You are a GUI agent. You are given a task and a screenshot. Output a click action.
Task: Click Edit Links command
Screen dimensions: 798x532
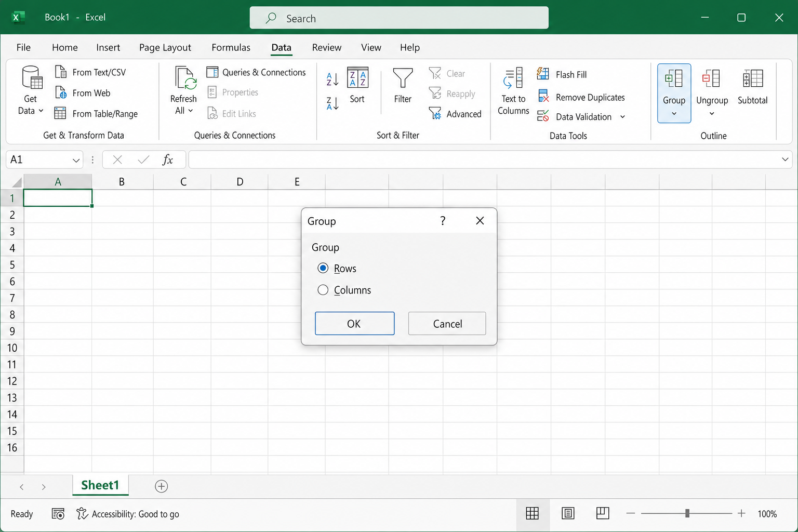232,114
